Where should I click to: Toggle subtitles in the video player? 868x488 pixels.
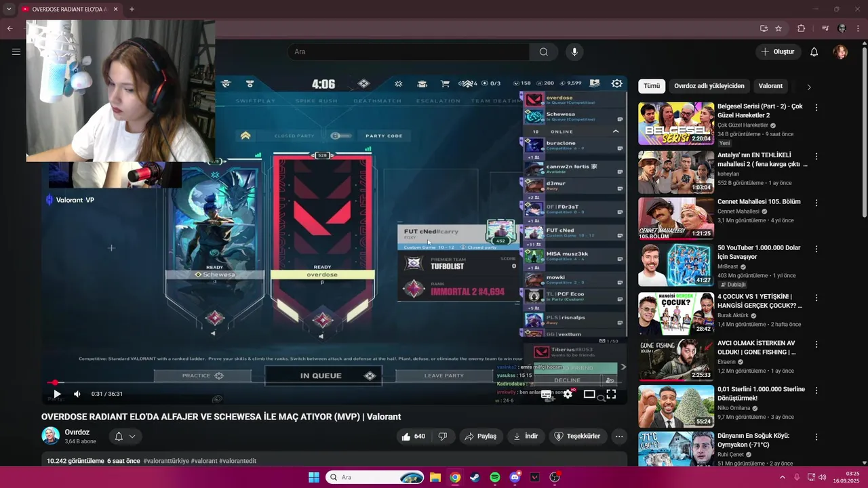click(x=546, y=394)
